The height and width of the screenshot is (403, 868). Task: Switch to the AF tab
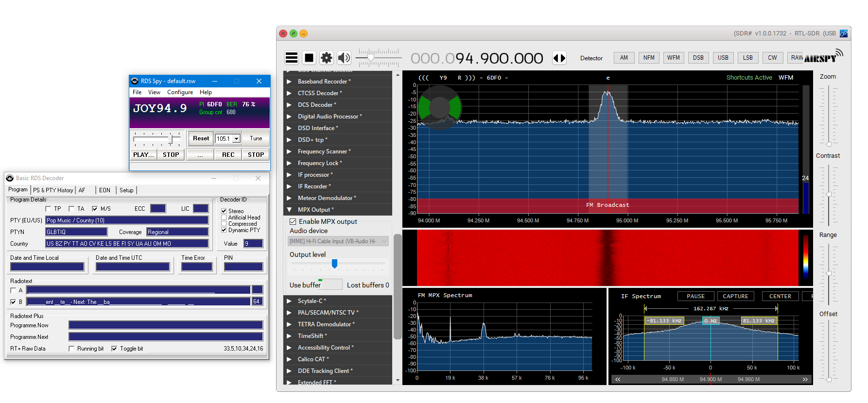pos(82,190)
